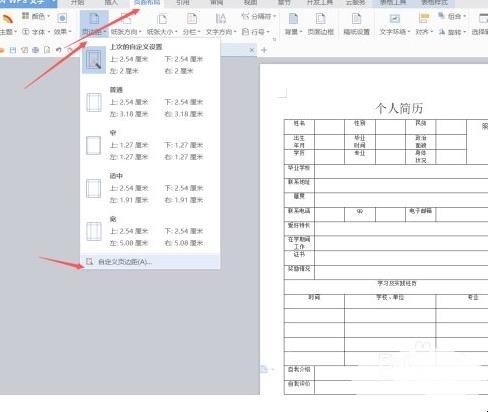488x412 pixels.
Task: Click the 个人简历 document title
Action: point(399,108)
